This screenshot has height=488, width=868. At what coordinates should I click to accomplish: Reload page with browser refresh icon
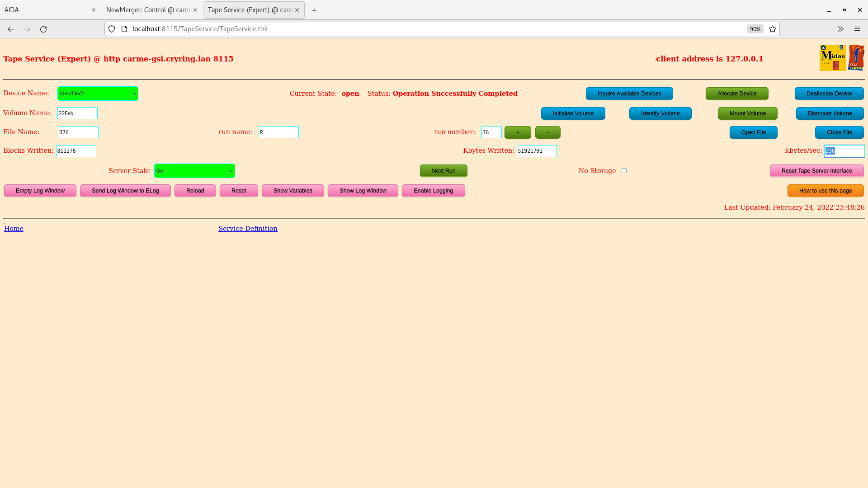(43, 29)
